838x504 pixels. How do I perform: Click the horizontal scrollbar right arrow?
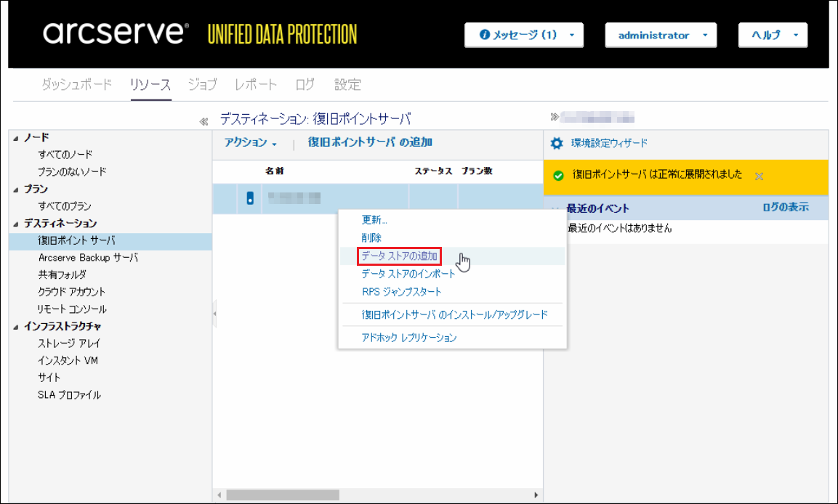[x=536, y=495]
